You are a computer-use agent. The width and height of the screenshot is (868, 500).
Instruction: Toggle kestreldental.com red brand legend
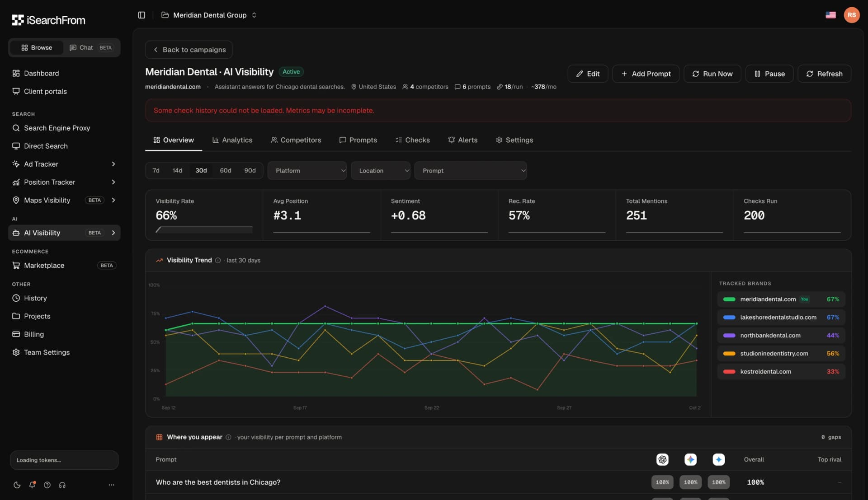(x=781, y=371)
